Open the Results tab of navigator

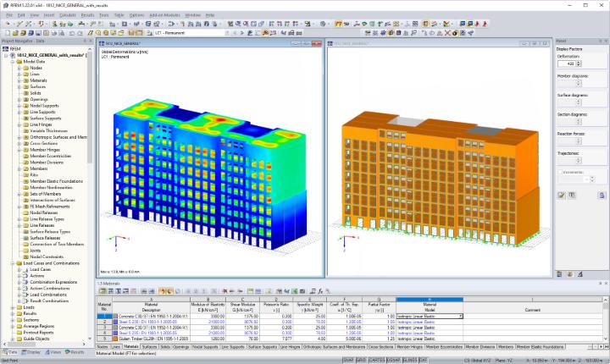75,352
